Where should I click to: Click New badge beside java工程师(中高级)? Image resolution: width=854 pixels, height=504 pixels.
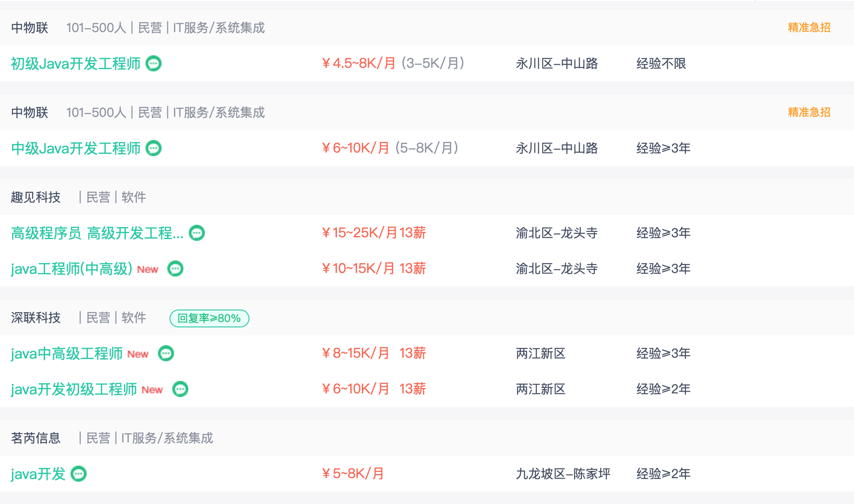(x=148, y=269)
